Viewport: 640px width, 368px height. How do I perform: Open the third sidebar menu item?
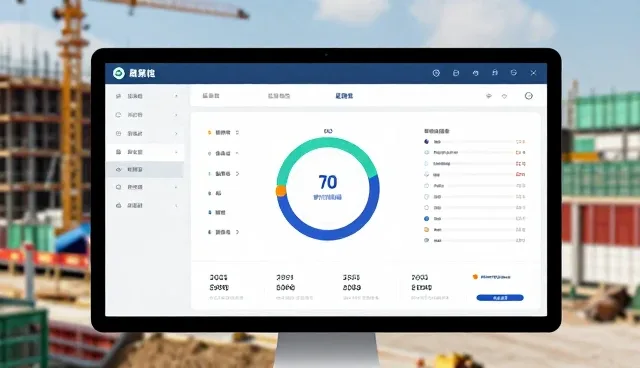click(x=145, y=133)
